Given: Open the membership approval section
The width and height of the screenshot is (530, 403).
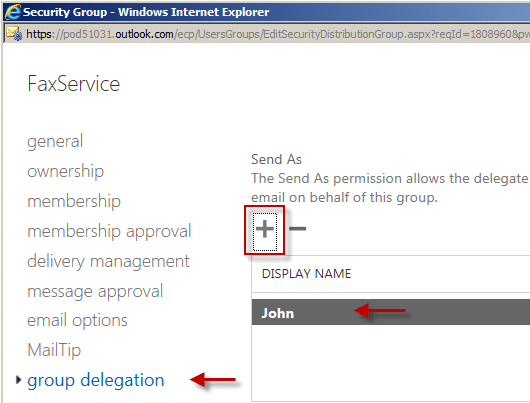Looking at the screenshot, I should (x=109, y=231).
